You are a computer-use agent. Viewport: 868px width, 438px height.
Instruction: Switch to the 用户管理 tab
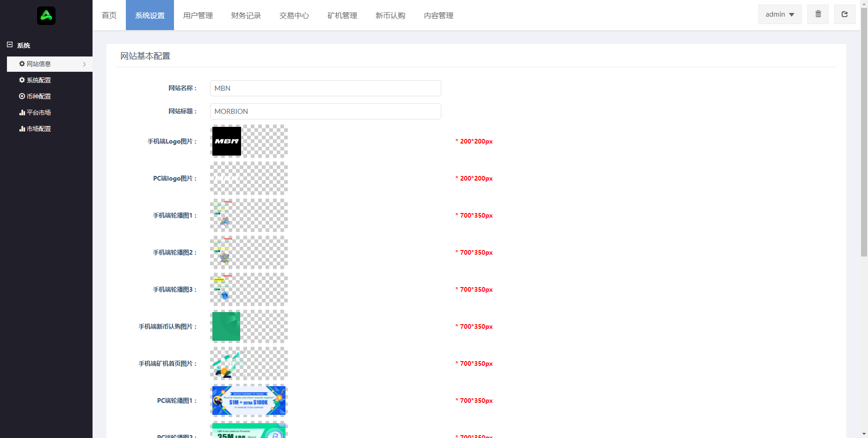[x=198, y=15]
